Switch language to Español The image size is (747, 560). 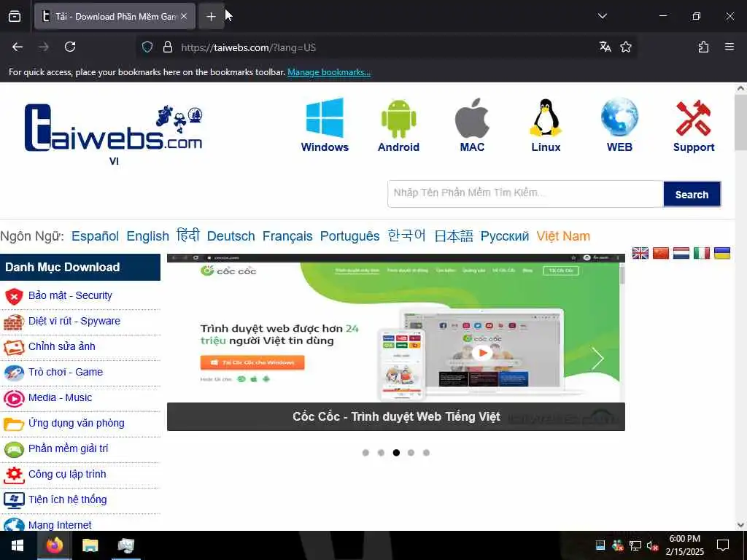tap(95, 236)
